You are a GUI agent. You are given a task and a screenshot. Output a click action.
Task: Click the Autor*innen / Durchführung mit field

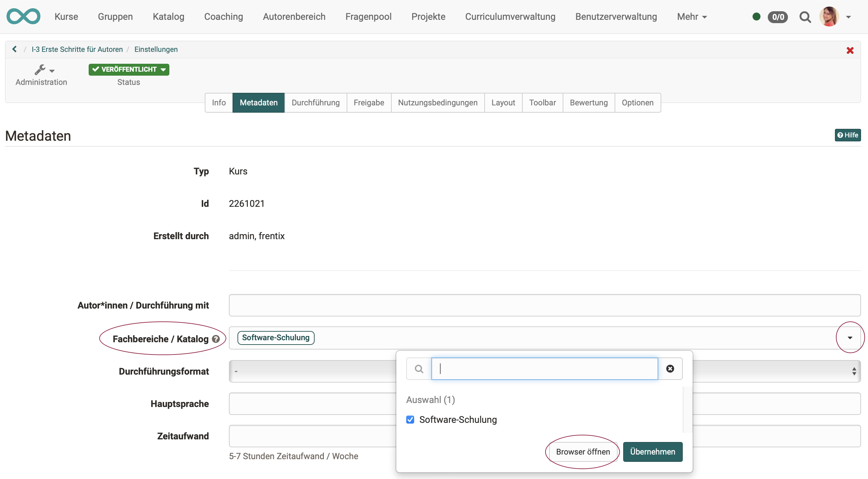[544, 305]
